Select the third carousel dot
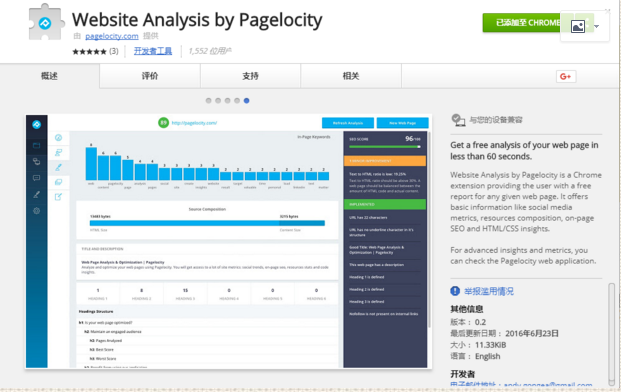 click(227, 101)
